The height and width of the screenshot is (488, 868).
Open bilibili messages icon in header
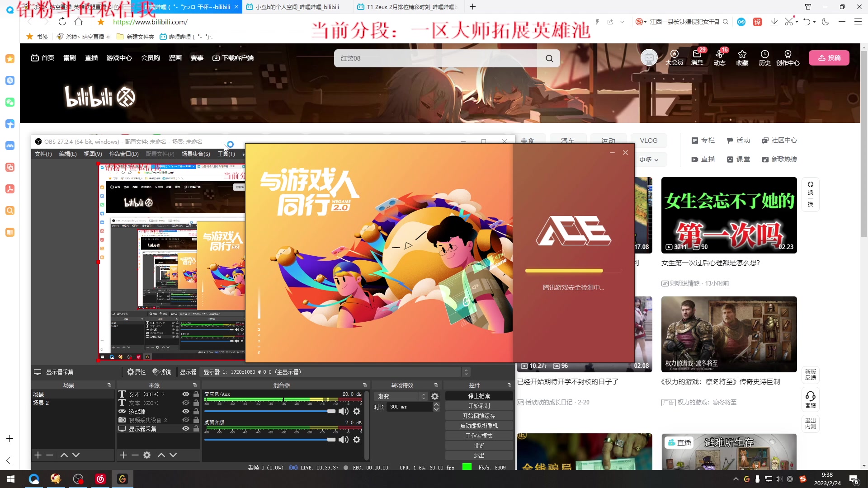(x=697, y=57)
